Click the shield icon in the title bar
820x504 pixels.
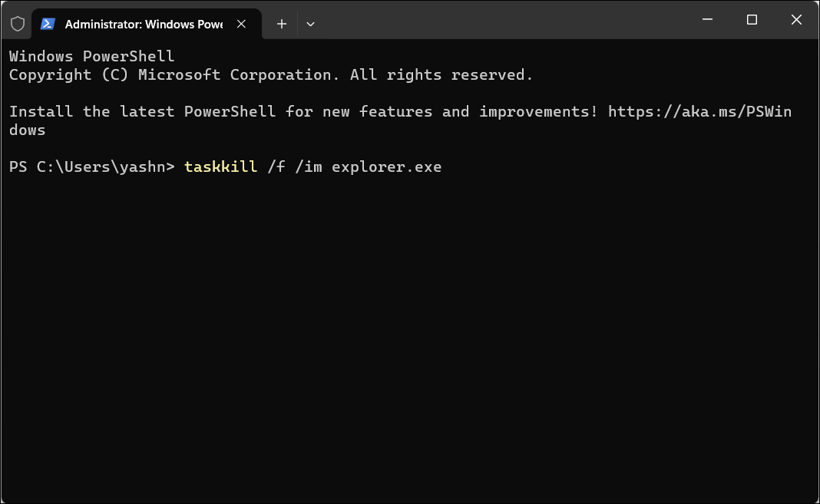pyautogui.click(x=17, y=23)
